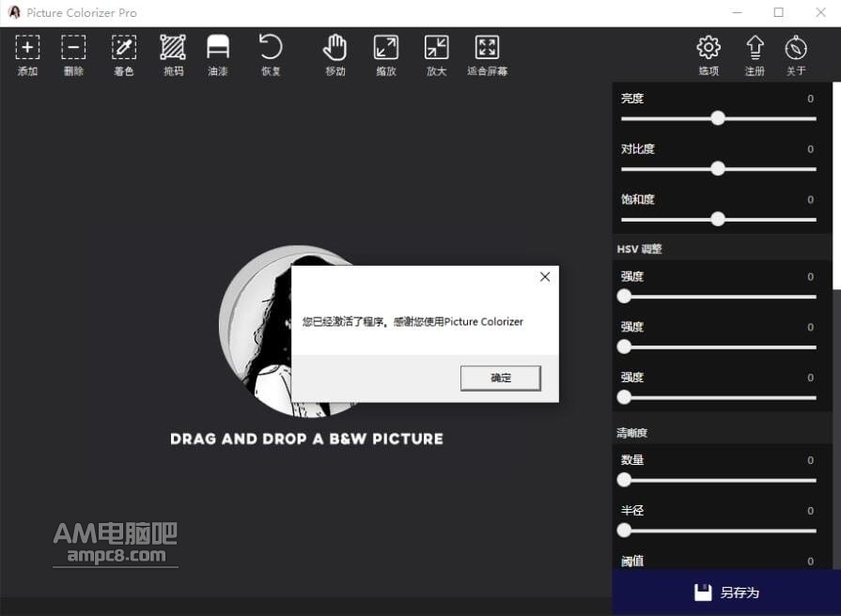Click the first 强度 slider under HSV 调整
Screen dimensions: 841x616
[x=624, y=296]
